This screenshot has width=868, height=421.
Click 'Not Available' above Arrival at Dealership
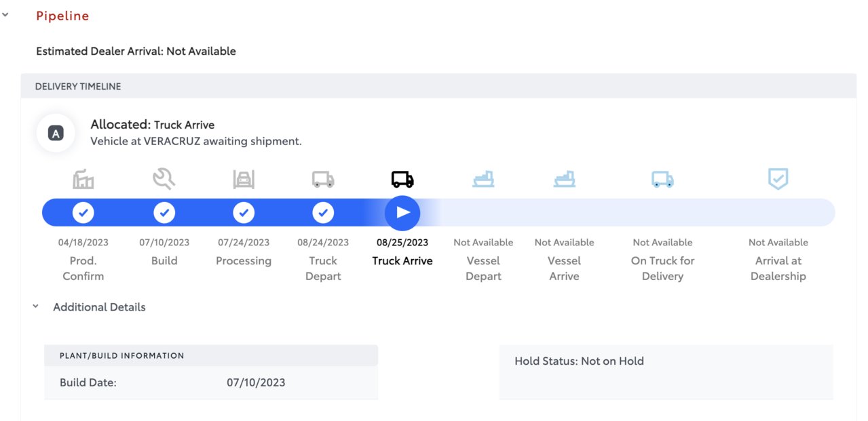point(778,243)
